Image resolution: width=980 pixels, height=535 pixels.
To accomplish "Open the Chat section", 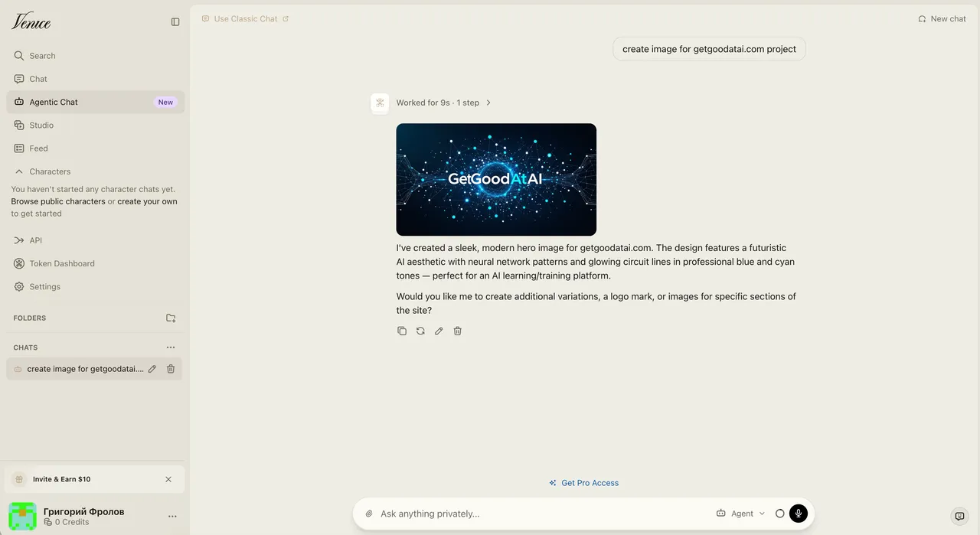I will coord(96,79).
